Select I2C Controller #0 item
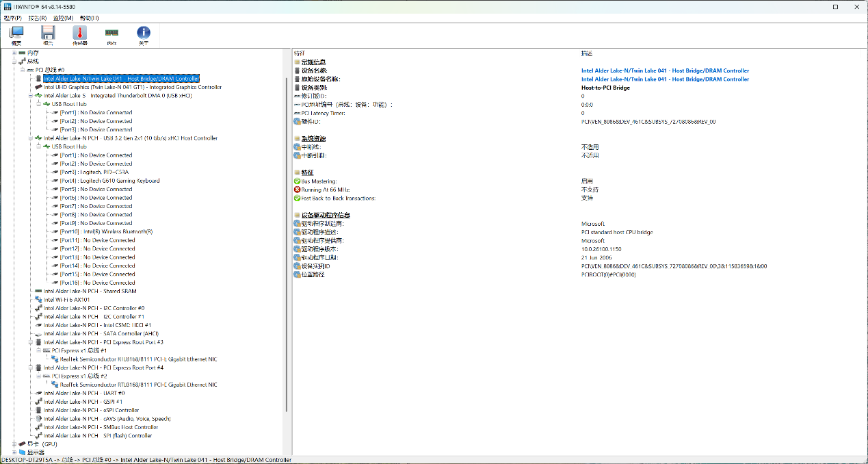868x464 pixels. point(94,308)
